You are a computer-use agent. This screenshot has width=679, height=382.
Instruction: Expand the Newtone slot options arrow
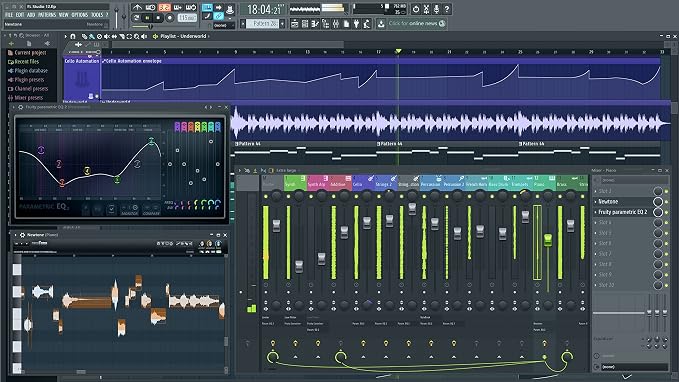595,202
